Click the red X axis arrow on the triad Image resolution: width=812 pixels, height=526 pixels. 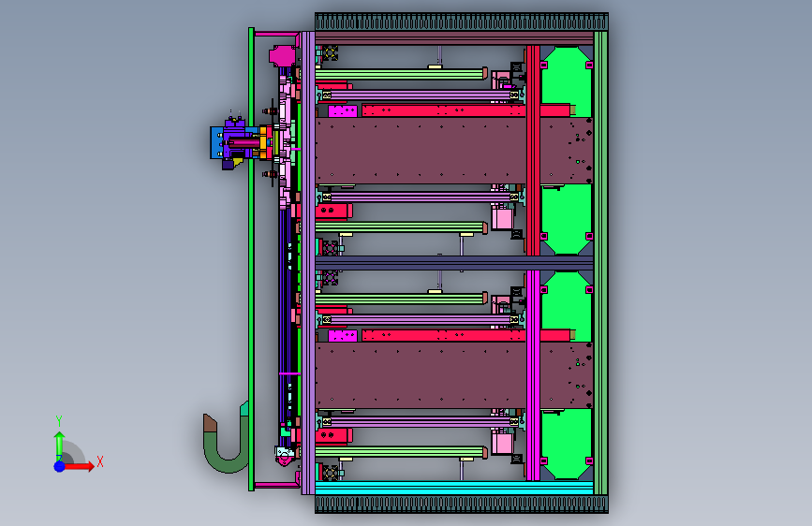[81, 466]
